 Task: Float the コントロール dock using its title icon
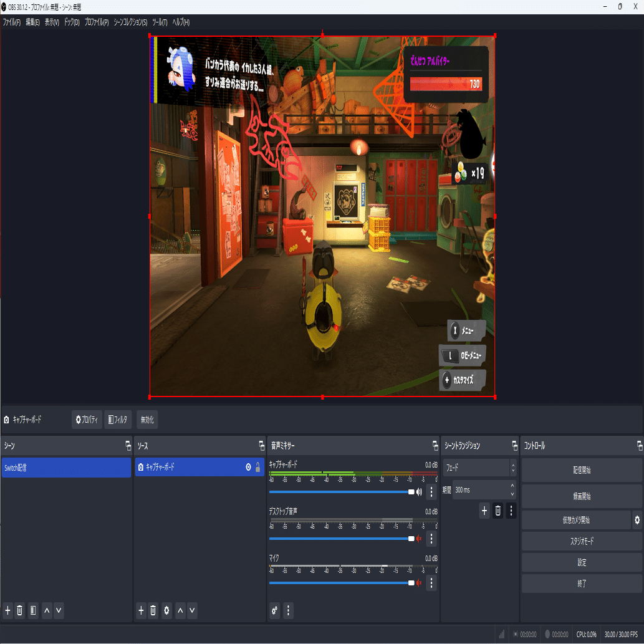pyautogui.click(x=640, y=446)
